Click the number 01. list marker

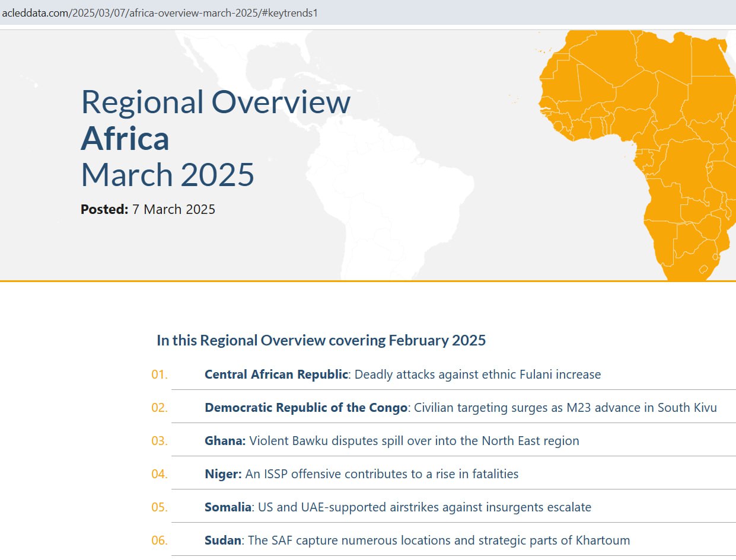[x=160, y=375]
